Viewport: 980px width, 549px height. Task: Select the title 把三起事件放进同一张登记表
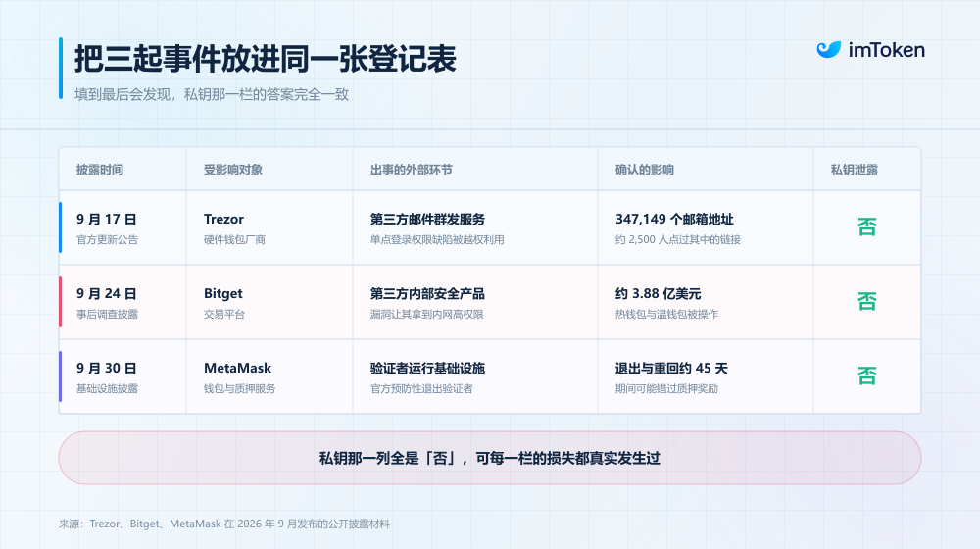tap(265, 59)
